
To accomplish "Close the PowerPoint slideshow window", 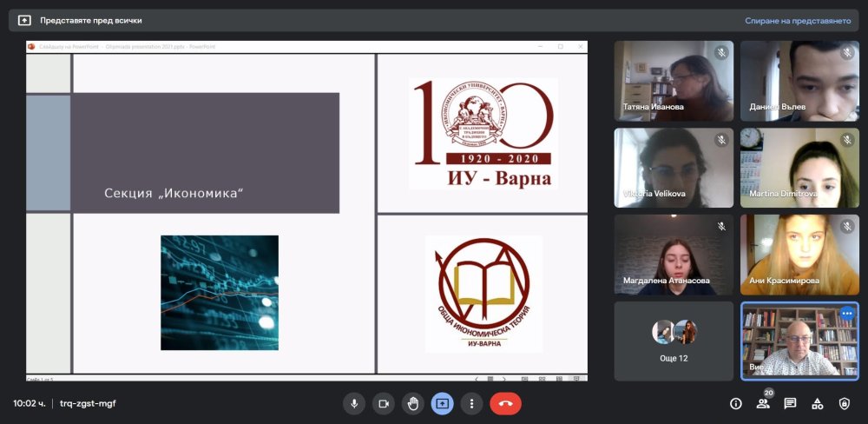I will click(580, 47).
